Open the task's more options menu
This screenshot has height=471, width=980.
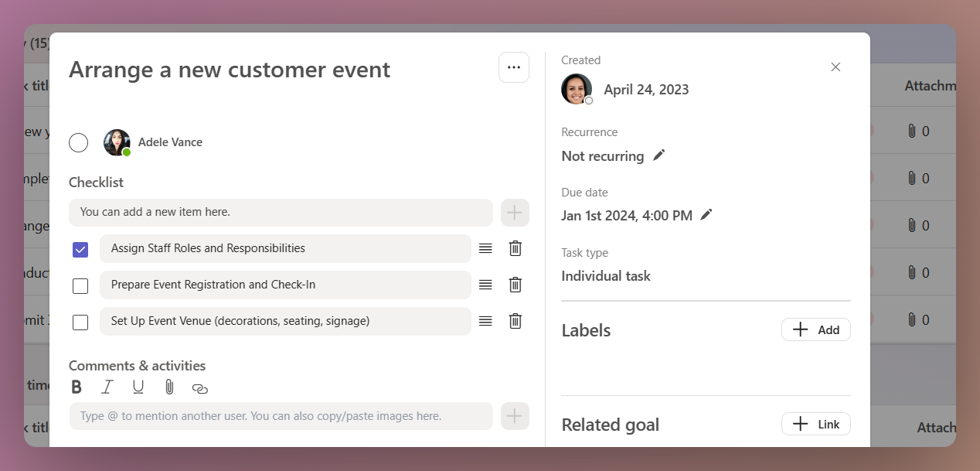pos(514,67)
